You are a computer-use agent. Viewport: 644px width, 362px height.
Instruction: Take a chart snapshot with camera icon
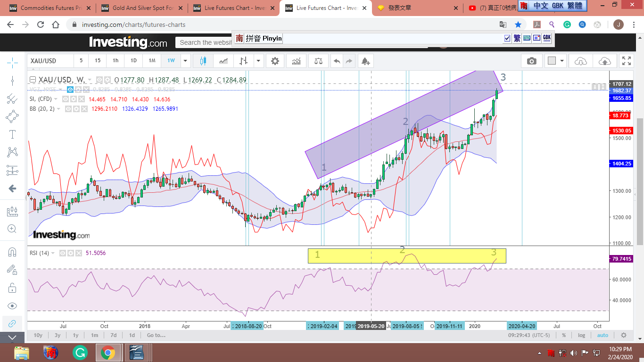[532, 61]
